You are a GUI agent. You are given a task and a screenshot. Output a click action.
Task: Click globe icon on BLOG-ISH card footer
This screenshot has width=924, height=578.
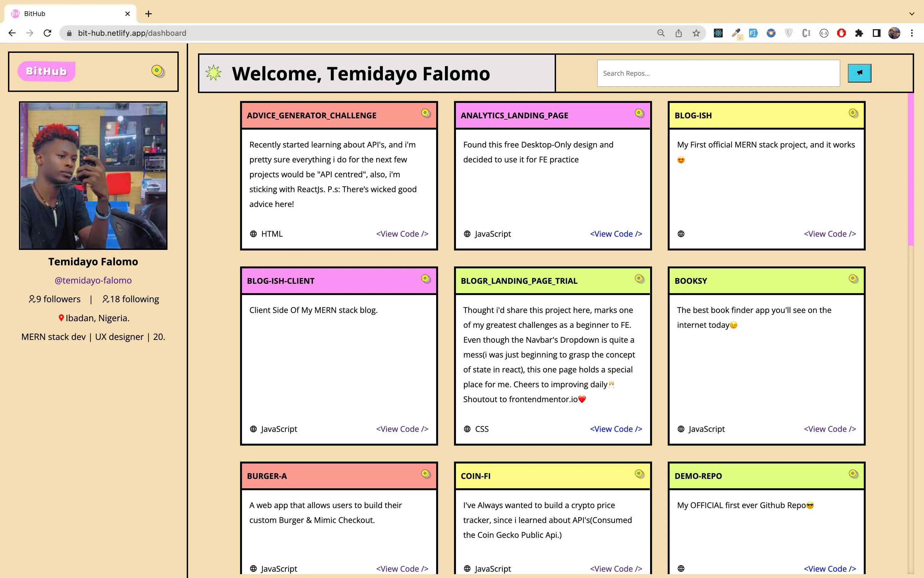point(681,234)
